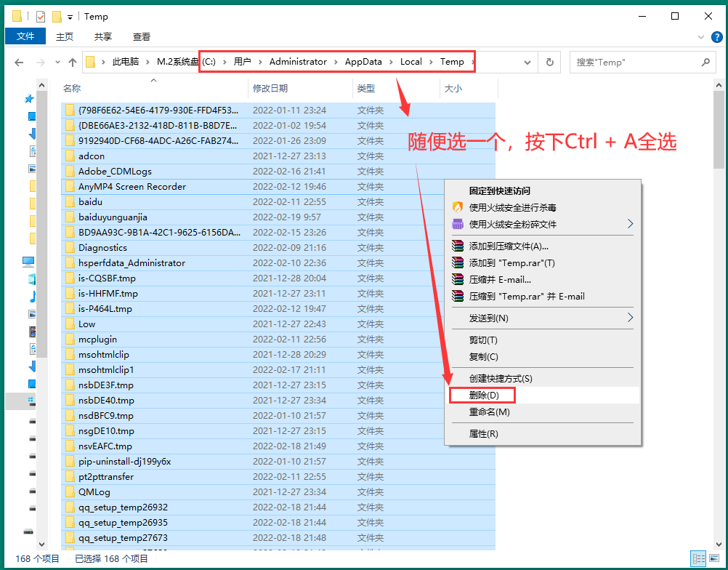Viewport: 728px width, 570px height.
Task: Click Administrator in address breadcrumb
Action: [x=298, y=62]
